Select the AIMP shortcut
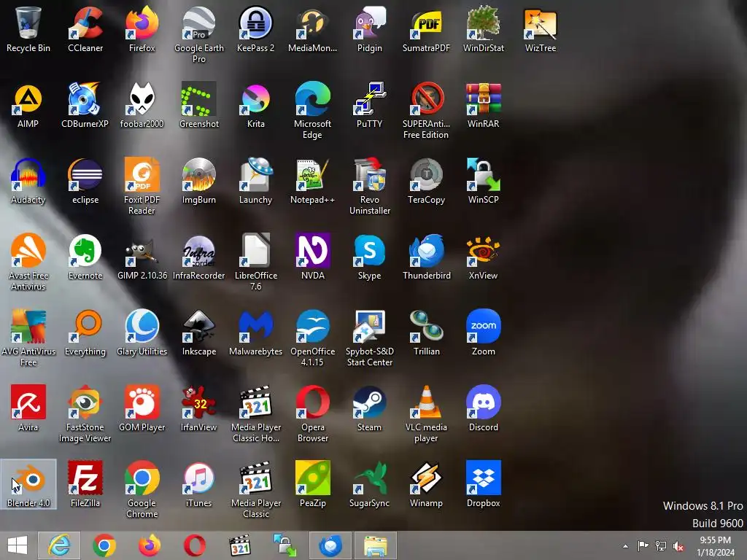 28,105
